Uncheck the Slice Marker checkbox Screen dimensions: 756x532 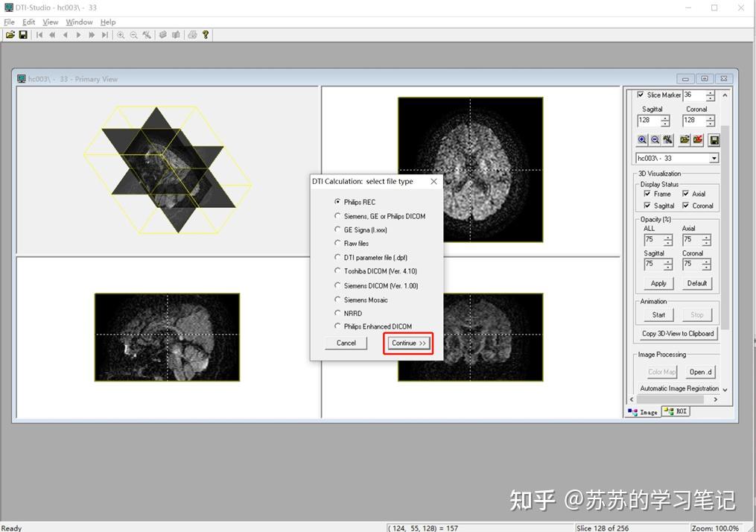click(640, 95)
